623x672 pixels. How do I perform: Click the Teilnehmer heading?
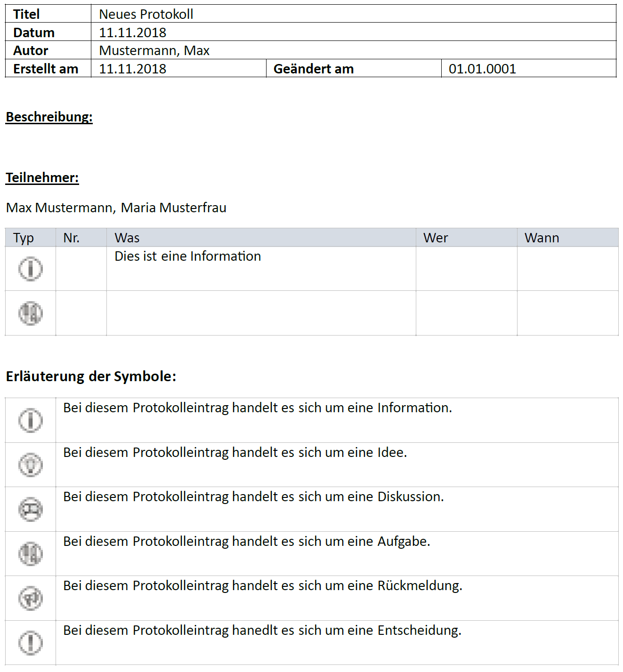(42, 177)
